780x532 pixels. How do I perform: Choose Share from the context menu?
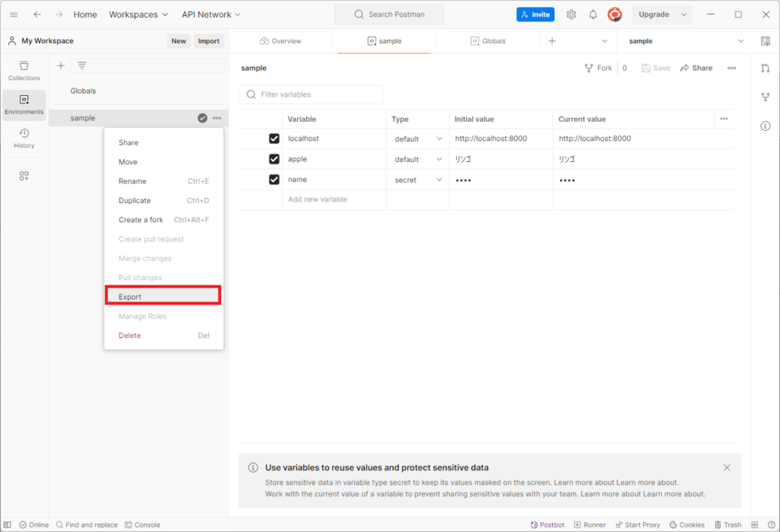pyautogui.click(x=163, y=142)
